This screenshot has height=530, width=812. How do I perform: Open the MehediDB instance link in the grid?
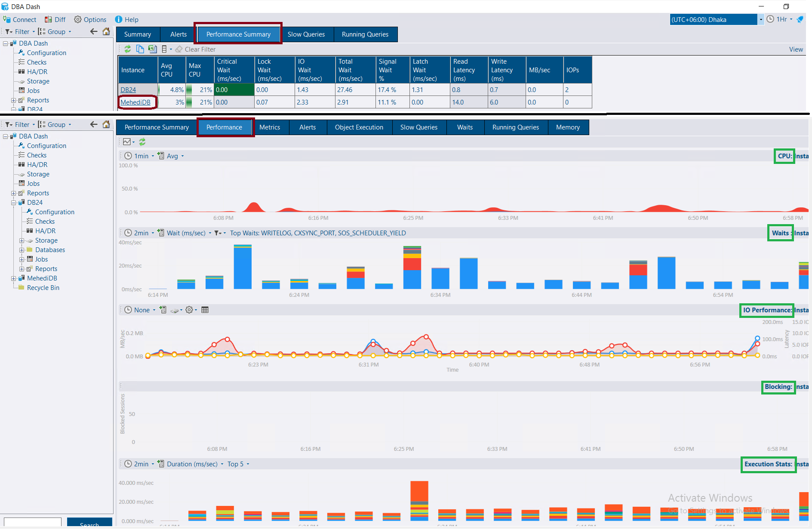(135, 102)
